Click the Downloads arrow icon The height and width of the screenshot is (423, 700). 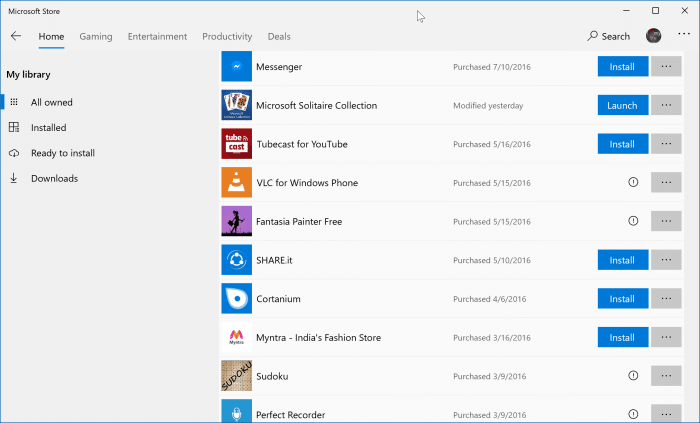[14, 178]
